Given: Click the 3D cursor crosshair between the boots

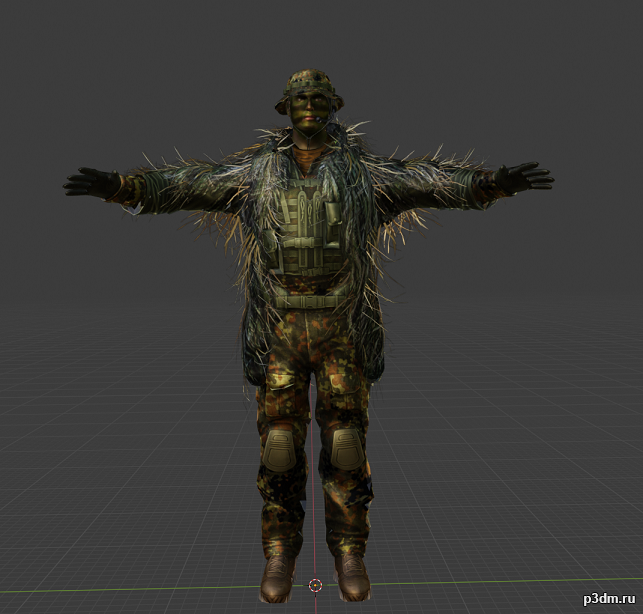Looking at the screenshot, I should pyautogui.click(x=315, y=585).
